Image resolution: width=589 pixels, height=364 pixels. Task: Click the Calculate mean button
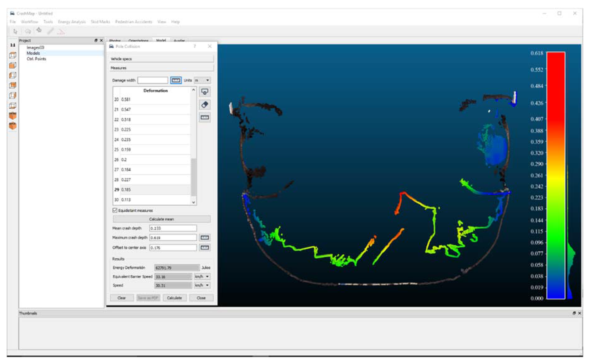(161, 219)
